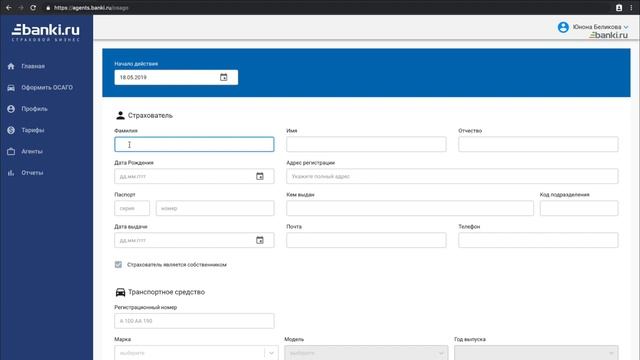Image resolution: width=640 pixels, height=360 pixels.
Task: Click the Дата выдачи date field
Action: (194, 240)
